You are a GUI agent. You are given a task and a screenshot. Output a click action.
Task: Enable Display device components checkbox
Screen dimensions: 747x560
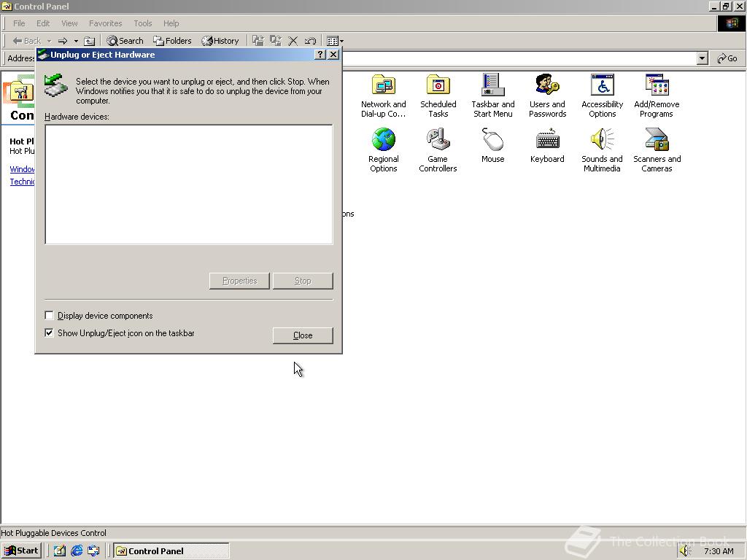coord(49,315)
